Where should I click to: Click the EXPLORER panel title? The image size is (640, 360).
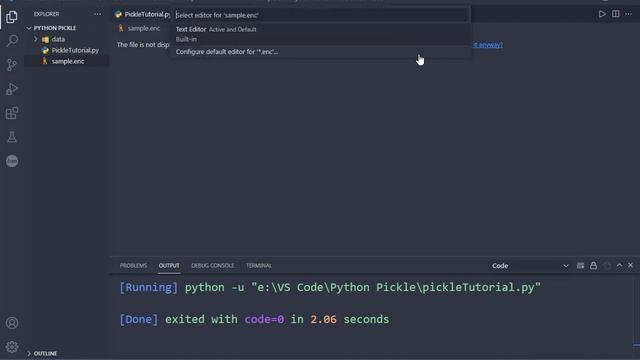47,14
